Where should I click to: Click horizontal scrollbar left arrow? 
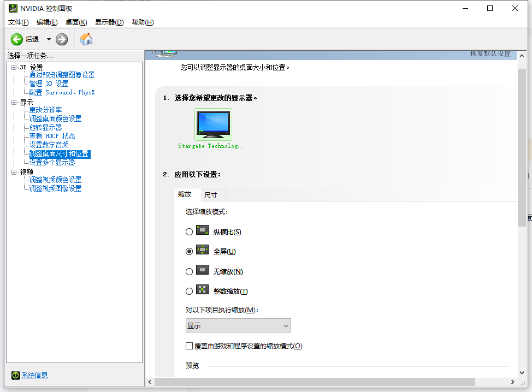(x=150, y=382)
